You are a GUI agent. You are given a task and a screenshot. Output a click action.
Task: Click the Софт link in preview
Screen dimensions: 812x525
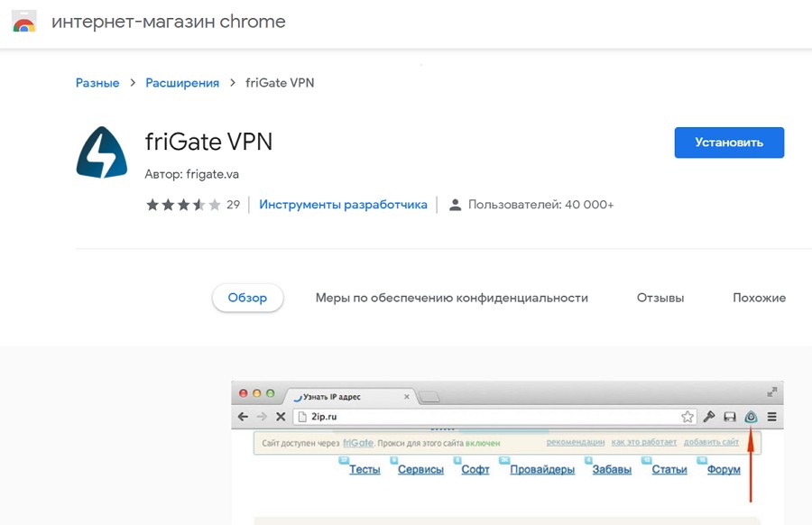475,469
